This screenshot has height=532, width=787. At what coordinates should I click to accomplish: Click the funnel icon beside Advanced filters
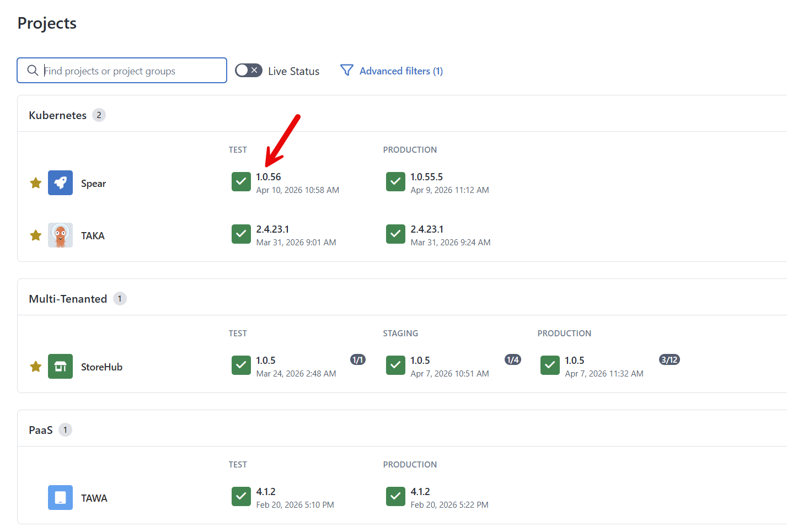pos(347,70)
